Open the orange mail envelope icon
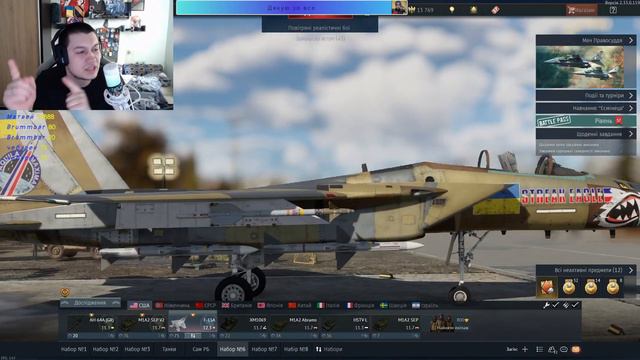Viewport: 640px width, 360px height. (576, 349)
